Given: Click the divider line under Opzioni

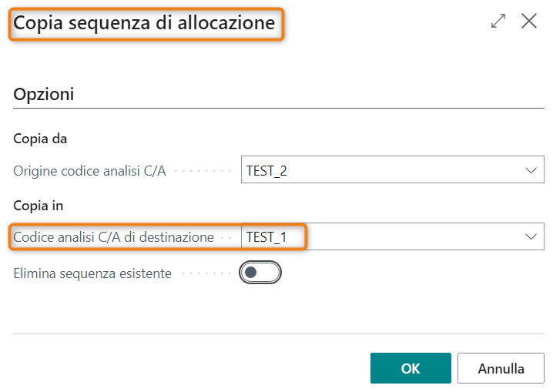Looking at the screenshot, I should click(x=279, y=109).
